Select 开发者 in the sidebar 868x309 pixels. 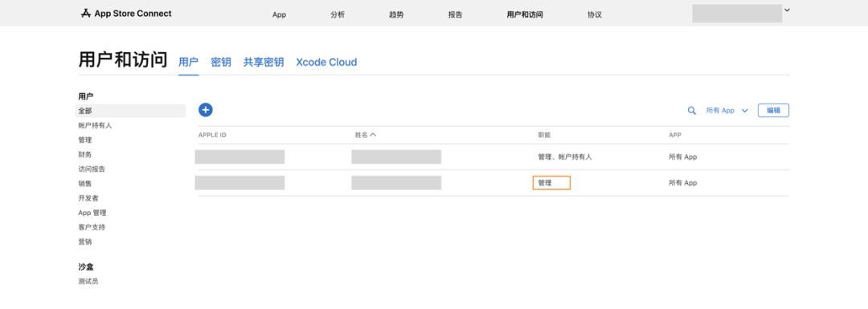(x=88, y=198)
